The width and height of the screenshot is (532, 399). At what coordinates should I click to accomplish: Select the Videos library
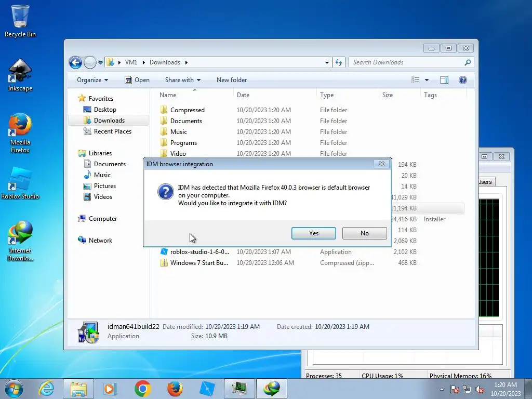tap(103, 197)
